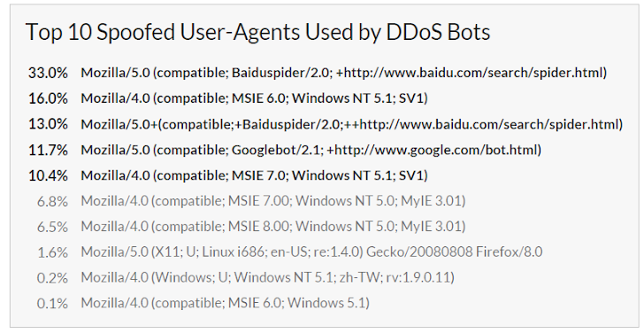Image resolution: width=644 pixels, height=334 pixels.
Task: Select the Mozilla/5.0+ Baiduspider entry with plus signs
Action: [351, 124]
